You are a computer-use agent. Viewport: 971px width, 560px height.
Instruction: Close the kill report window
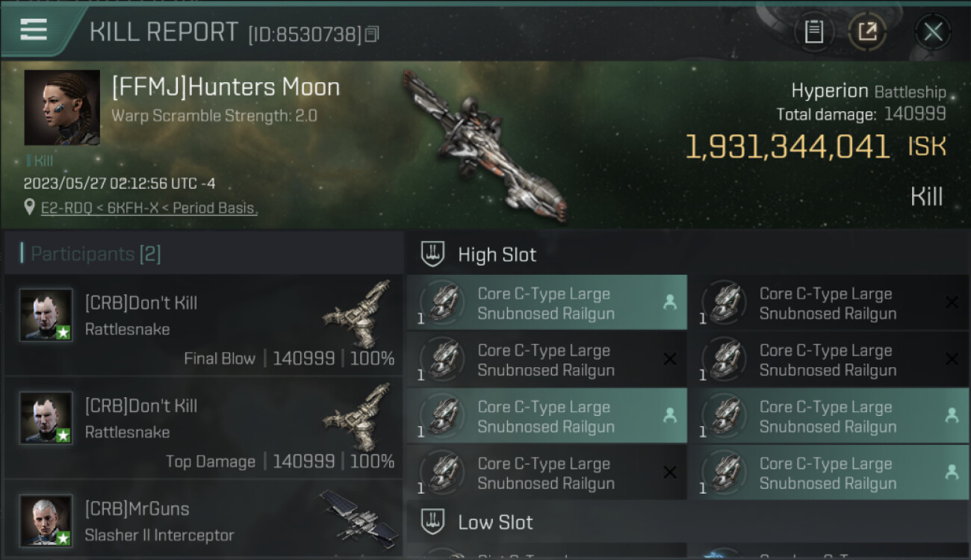[933, 32]
